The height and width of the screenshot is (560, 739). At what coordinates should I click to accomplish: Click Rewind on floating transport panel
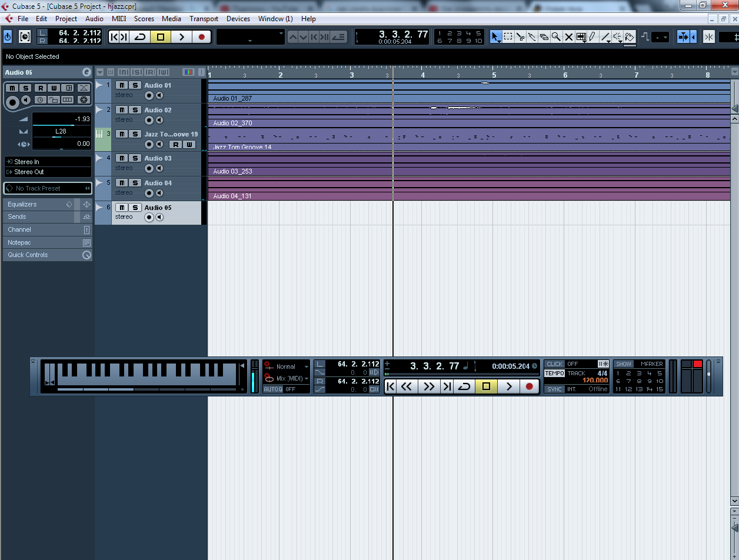407,386
